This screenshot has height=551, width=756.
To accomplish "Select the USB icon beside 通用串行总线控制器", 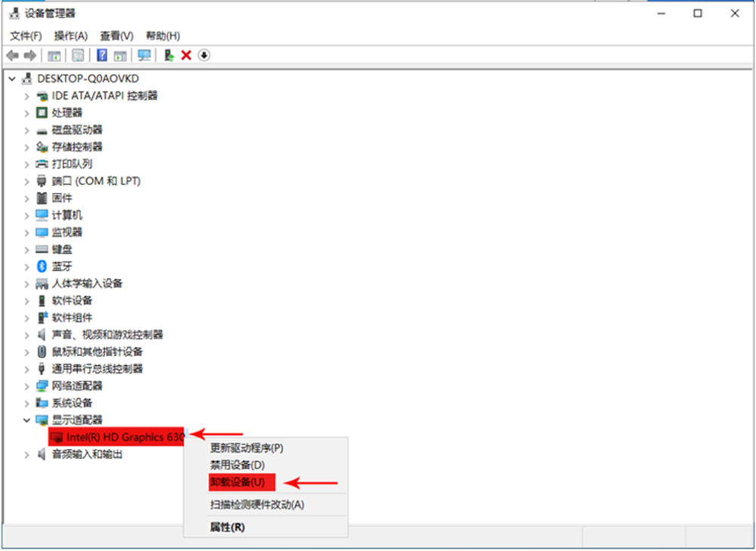I will tap(42, 369).
